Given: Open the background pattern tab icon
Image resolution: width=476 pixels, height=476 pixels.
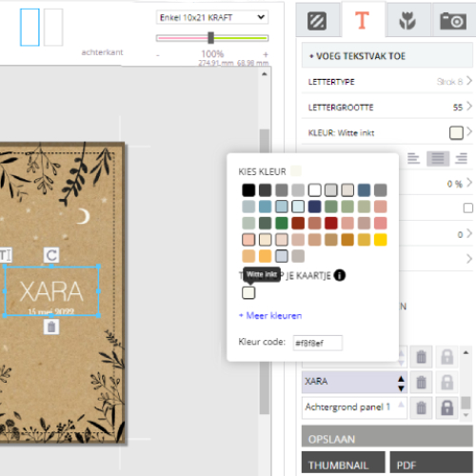Looking at the screenshot, I should click(317, 21).
